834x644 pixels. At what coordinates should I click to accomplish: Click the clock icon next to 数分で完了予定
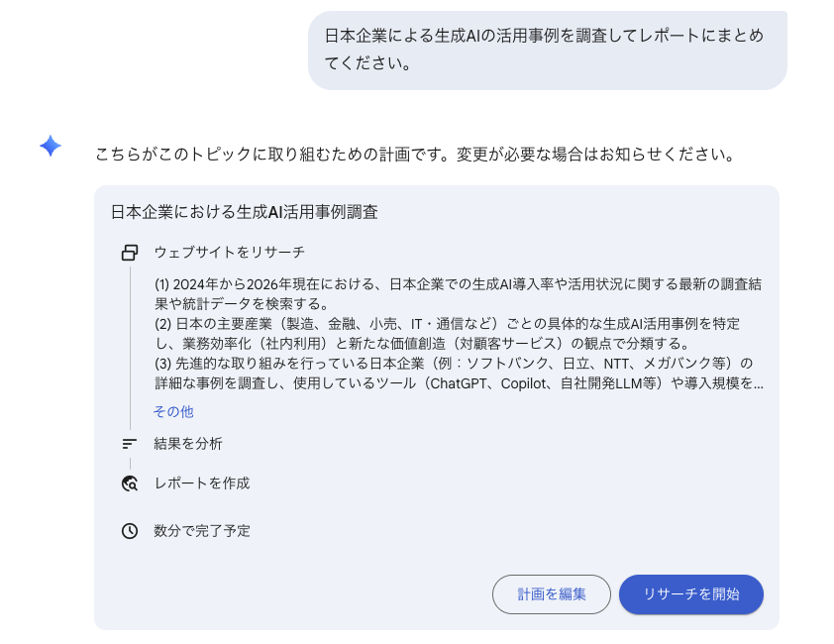(x=129, y=531)
